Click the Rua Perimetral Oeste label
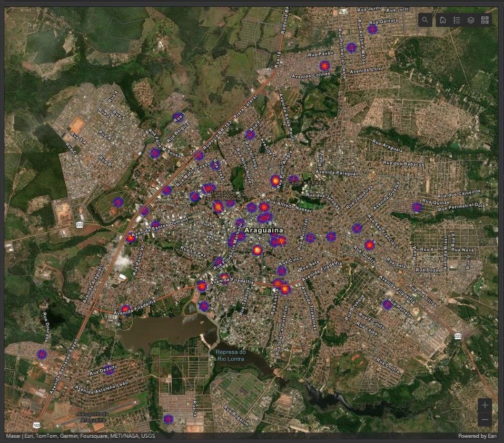The image size is (504, 443). pos(342,54)
